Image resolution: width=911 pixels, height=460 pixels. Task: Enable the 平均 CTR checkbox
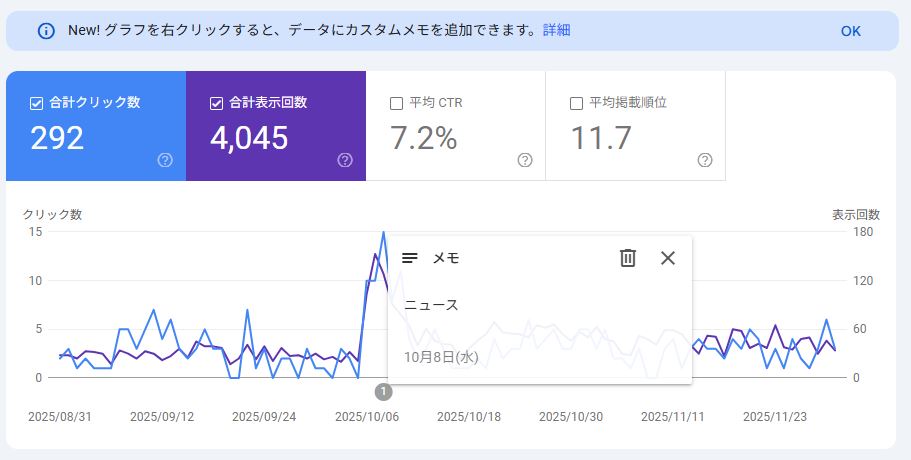click(396, 103)
